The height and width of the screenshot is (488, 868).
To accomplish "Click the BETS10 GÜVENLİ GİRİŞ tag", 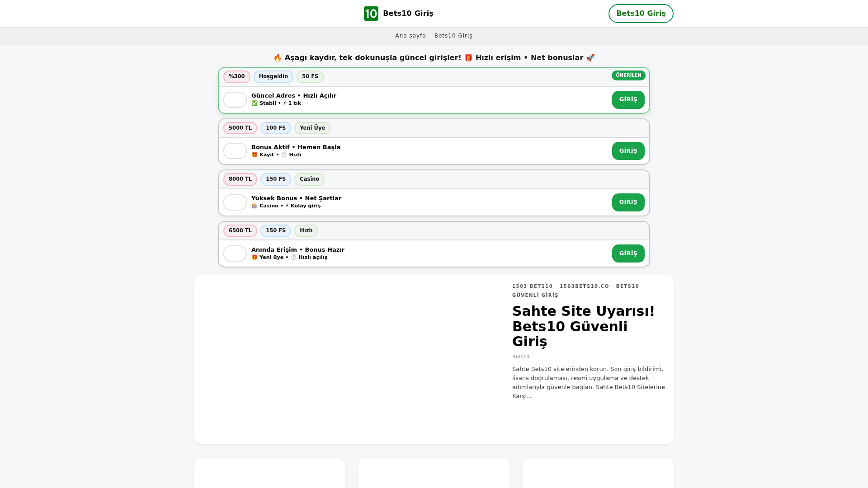I will [576, 291].
